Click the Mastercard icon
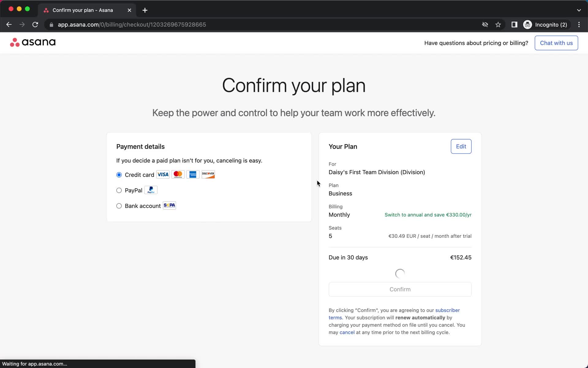The height and width of the screenshot is (368, 588). (178, 174)
